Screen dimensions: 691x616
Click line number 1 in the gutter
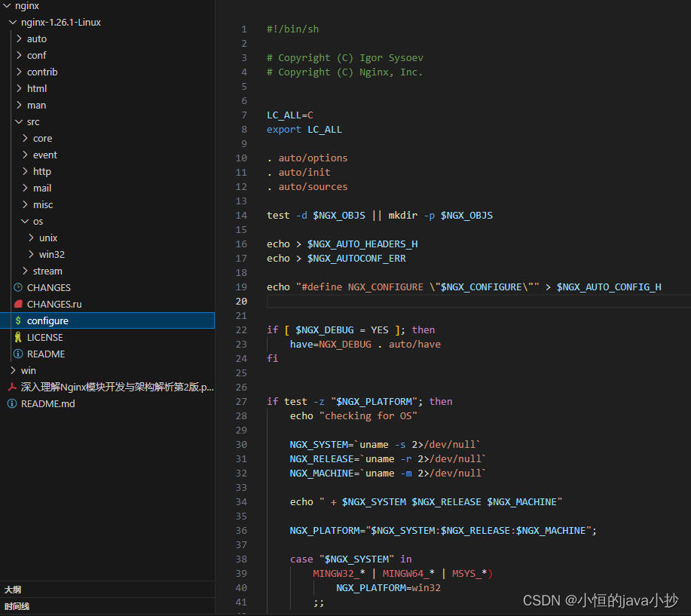point(244,29)
